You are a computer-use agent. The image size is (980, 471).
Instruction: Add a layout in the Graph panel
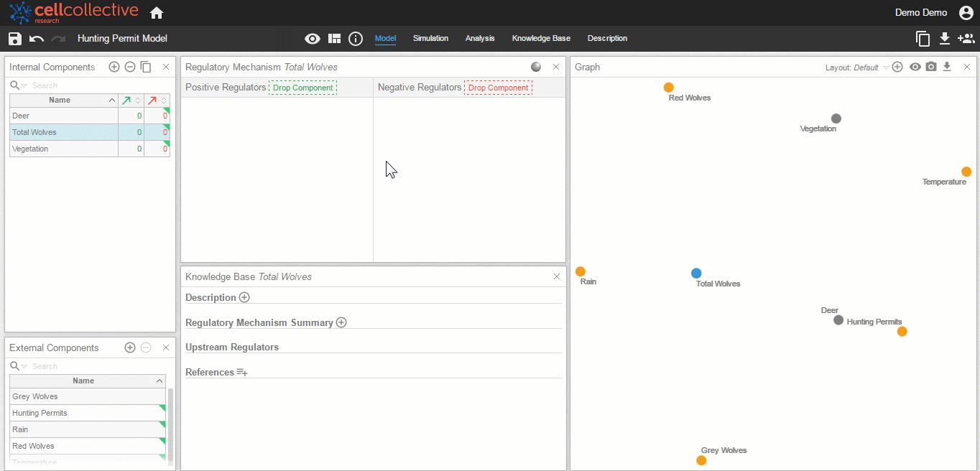click(x=897, y=67)
